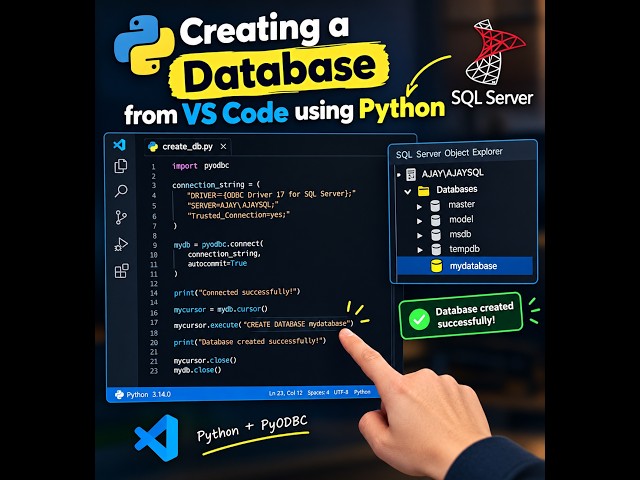Select the tempdb database label
The image size is (640, 480).
tap(464, 249)
